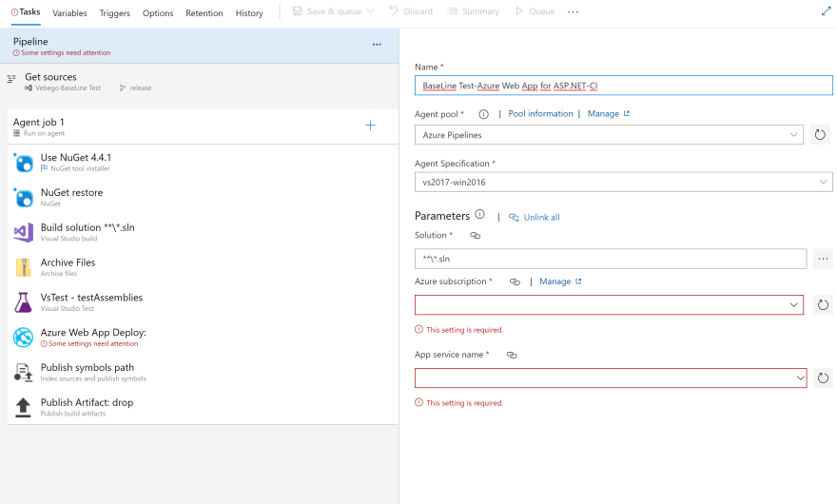Viewport: 837px width, 504px height.
Task: Select the Build solution Visual Studio icon
Action: [x=24, y=232]
